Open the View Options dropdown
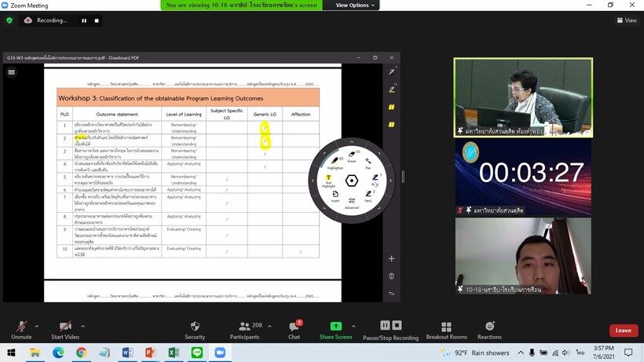 click(355, 5)
